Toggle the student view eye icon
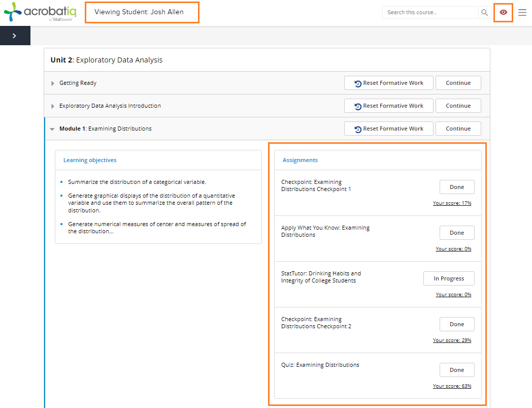532x408 pixels. click(503, 12)
